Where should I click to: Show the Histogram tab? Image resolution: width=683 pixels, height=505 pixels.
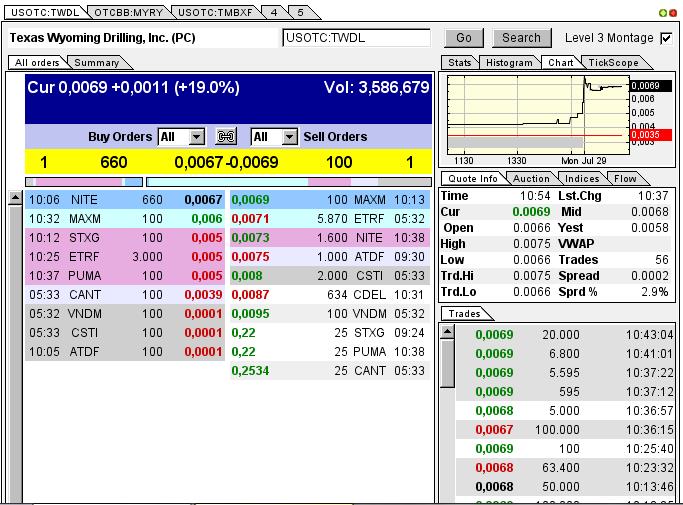pyautogui.click(x=510, y=63)
